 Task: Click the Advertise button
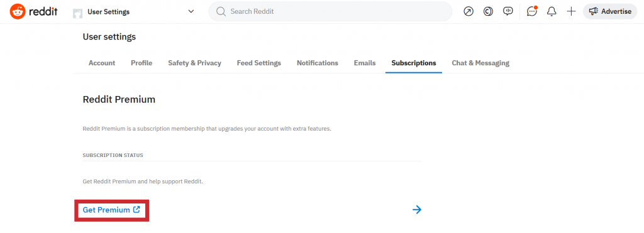point(610,11)
